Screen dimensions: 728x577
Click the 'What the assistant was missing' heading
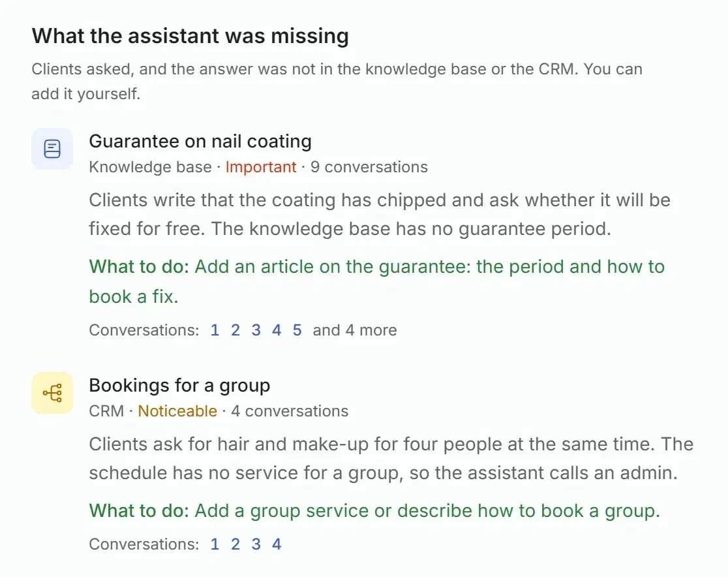[x=190, y=36]
